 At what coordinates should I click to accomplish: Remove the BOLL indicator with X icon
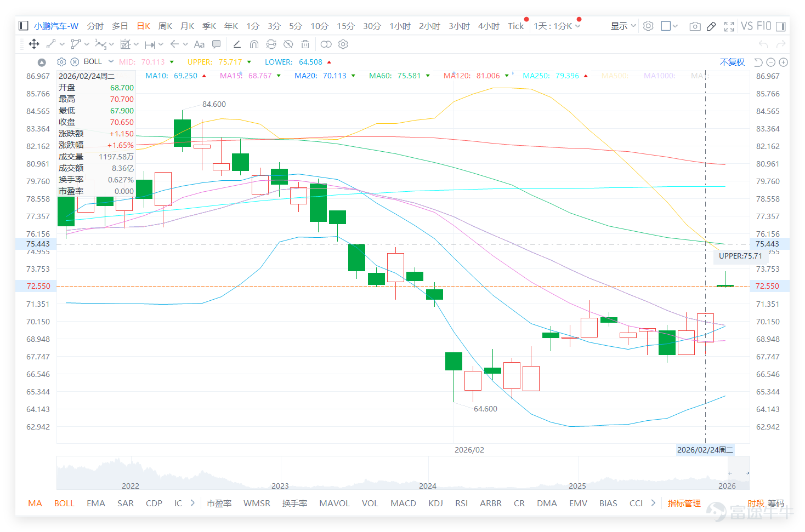(75, 62)
